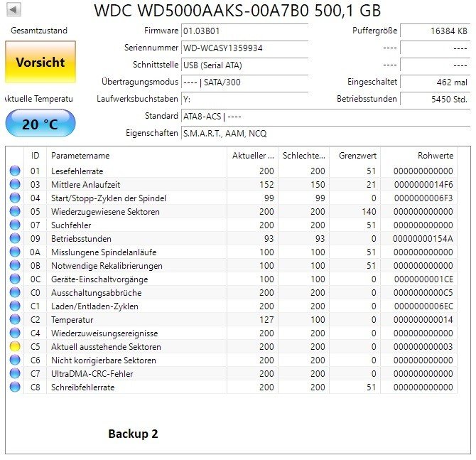Click the Betriebsstunden value 5450 Std.
The image size is (476, 460).
pyautogui.click(x=435, y=99)
